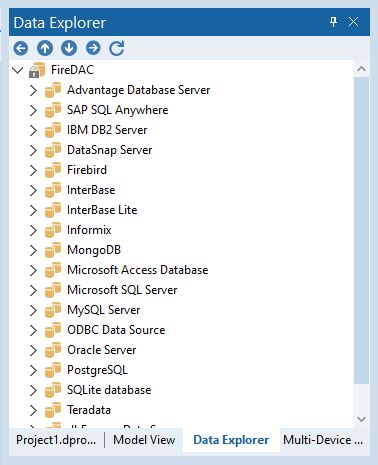Click the Informix database icon
378x465 pixels.
tap(53, 230)
